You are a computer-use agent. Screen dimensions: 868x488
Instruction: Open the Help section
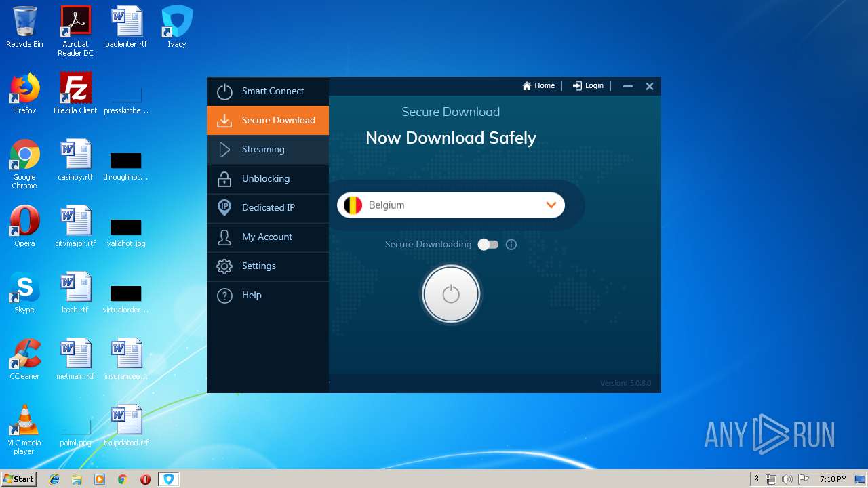pos(268,295)
